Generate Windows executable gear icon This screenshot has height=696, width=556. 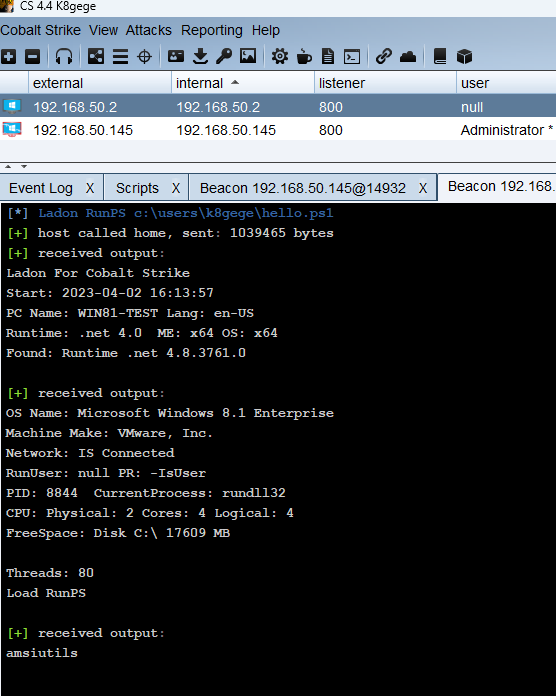click(x=280, y=56)
